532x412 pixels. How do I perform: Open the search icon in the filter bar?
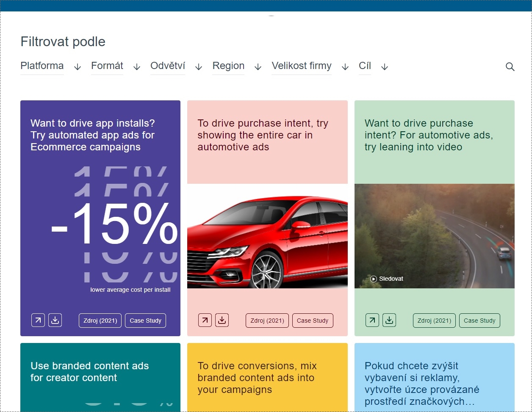(x=510, y=66)
